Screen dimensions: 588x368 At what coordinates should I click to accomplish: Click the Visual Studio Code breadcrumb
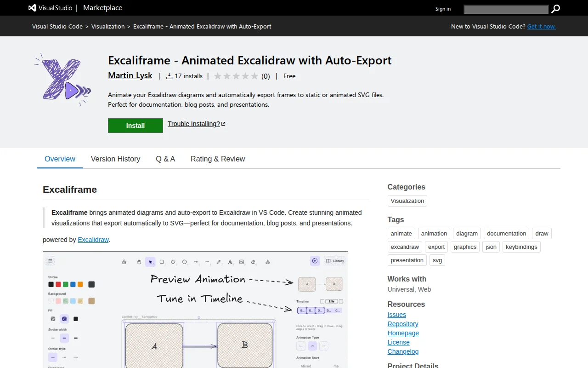(x=57, y=26)
